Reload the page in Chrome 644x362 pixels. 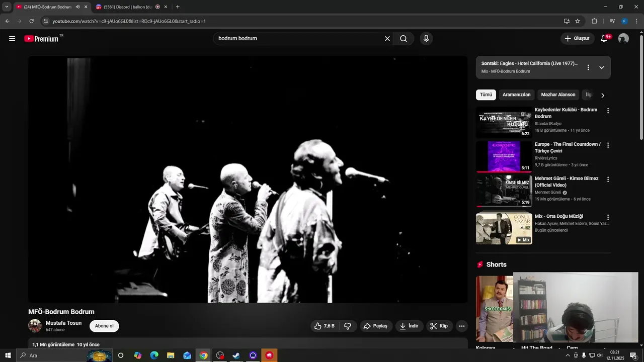point(31,21)
